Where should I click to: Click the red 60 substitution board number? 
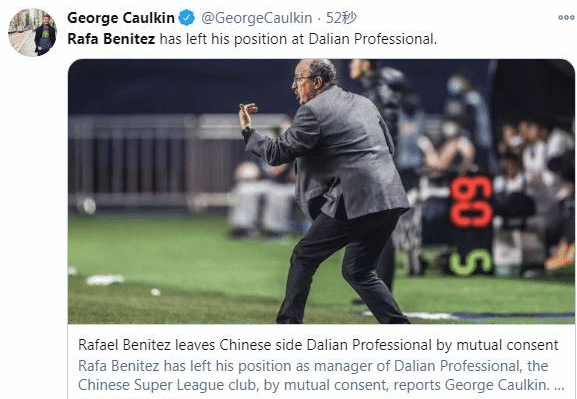[x=471, y=201]
